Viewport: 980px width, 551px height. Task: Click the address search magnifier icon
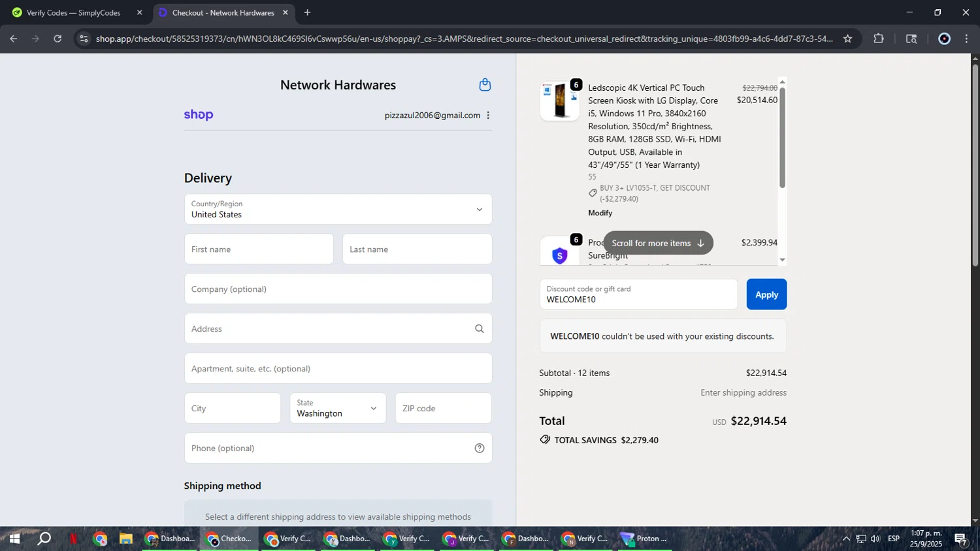[480, 329]
